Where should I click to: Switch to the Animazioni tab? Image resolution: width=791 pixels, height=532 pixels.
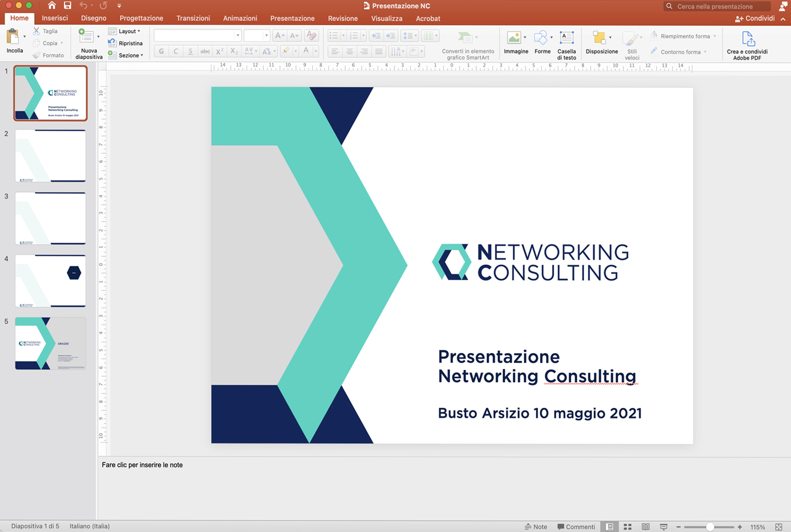[x=240, y=18]
